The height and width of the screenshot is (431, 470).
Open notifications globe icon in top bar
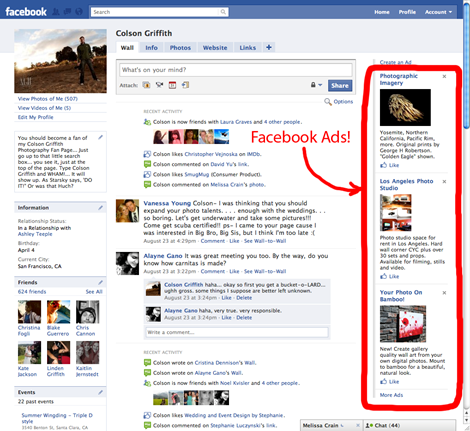click(x=79, y=12)
